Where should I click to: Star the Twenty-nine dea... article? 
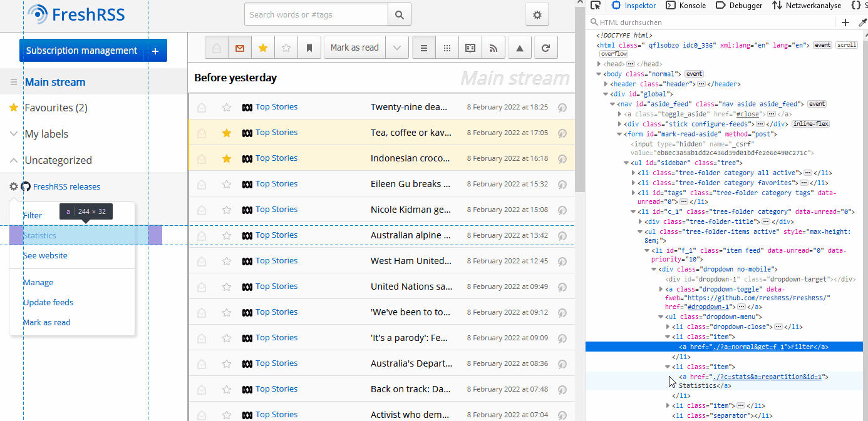coord(227,107)
